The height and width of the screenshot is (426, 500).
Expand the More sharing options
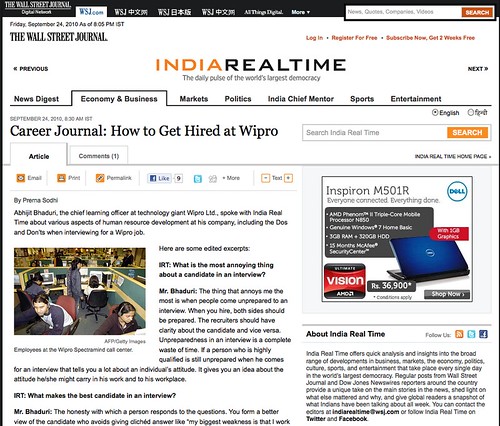[x=231, y=178]
